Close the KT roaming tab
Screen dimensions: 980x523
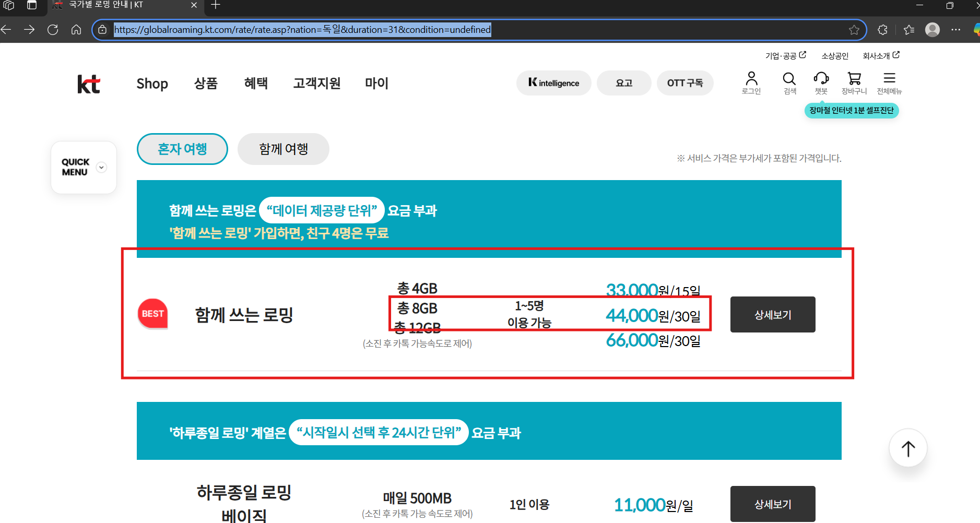194,5
